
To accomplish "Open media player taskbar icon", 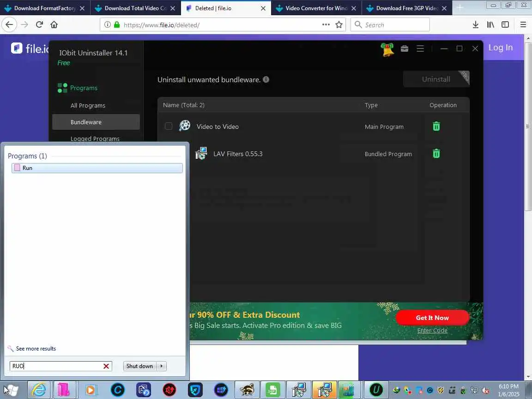I will click(x=90, y=390).
